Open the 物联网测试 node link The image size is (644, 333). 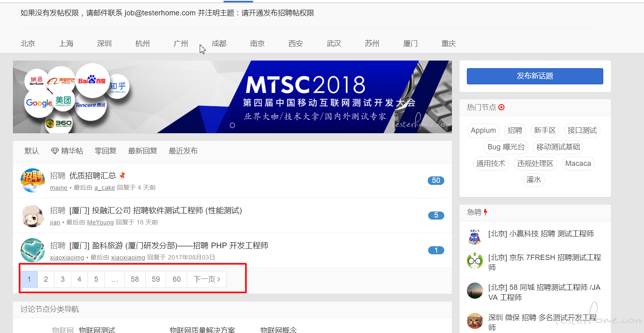coord(97,330)
